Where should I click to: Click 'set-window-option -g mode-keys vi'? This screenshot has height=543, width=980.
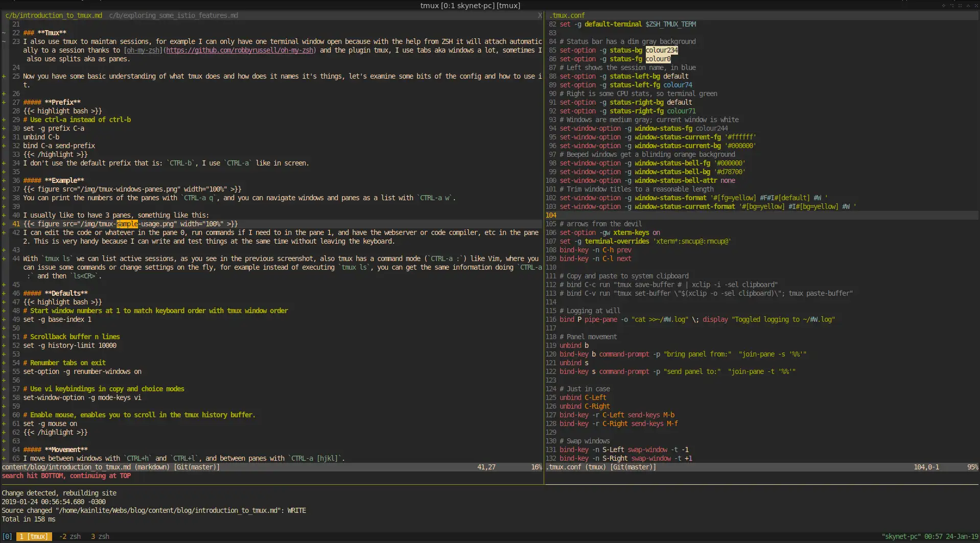pos(82,397)
